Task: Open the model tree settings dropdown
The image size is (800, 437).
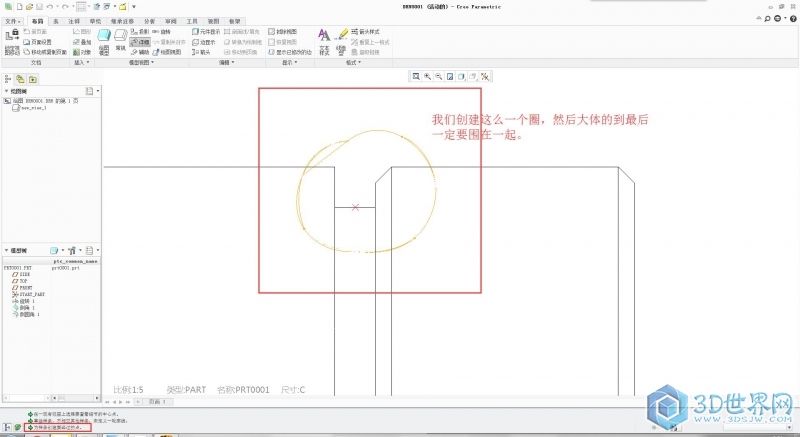Action: 73,250
